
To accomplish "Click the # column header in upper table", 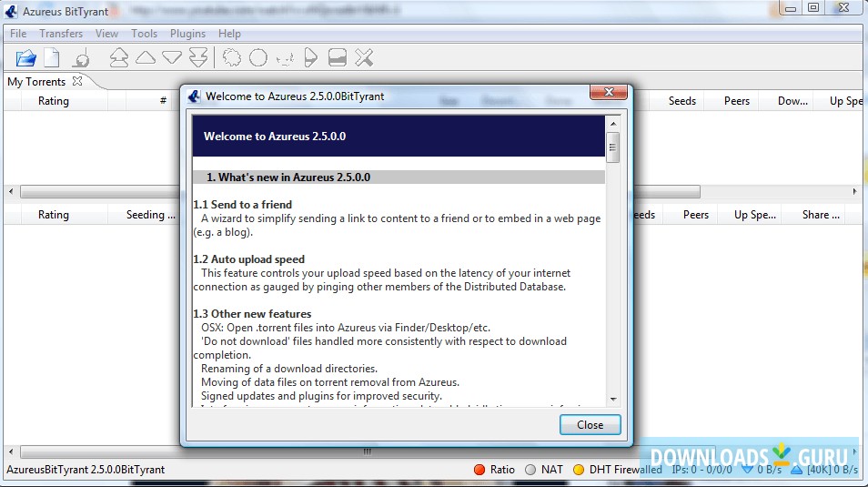I will [x=163, y=101].
